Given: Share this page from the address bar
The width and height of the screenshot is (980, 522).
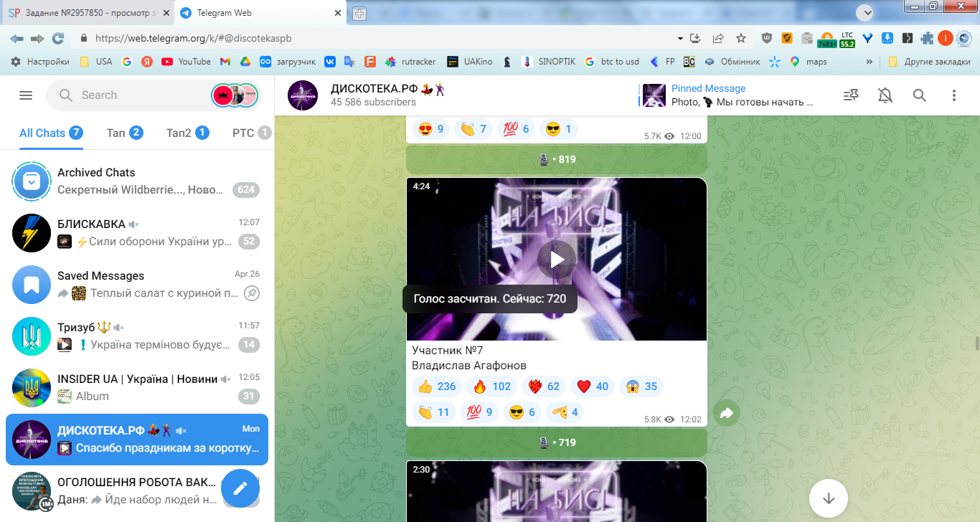Looking at the screenshot, I should pyautogui.click(x=718, y=39).
